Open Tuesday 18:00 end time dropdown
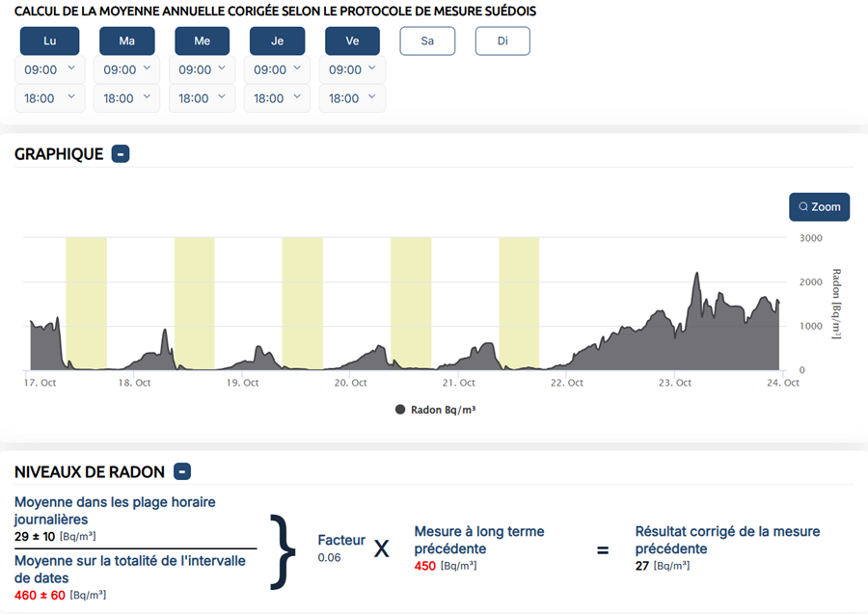This screenshot has height=614, width=868. 127,98
